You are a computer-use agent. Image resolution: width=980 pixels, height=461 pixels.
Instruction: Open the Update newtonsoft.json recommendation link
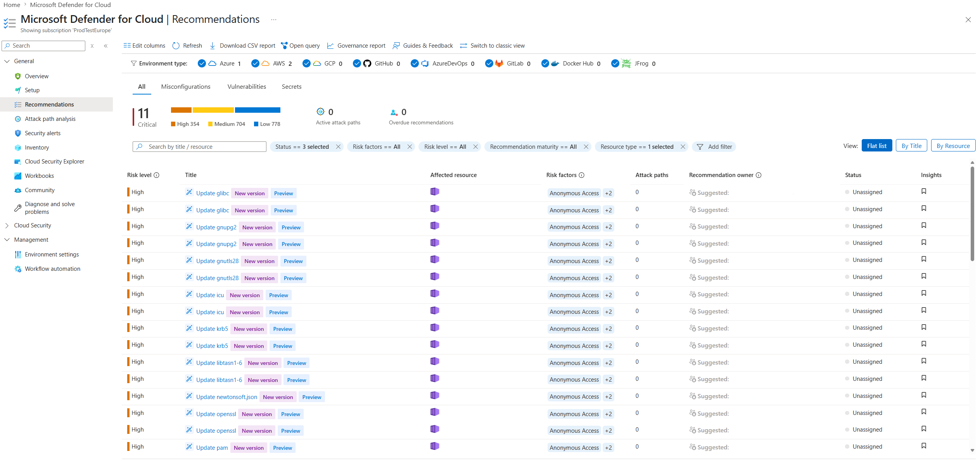tap(226, 397)
